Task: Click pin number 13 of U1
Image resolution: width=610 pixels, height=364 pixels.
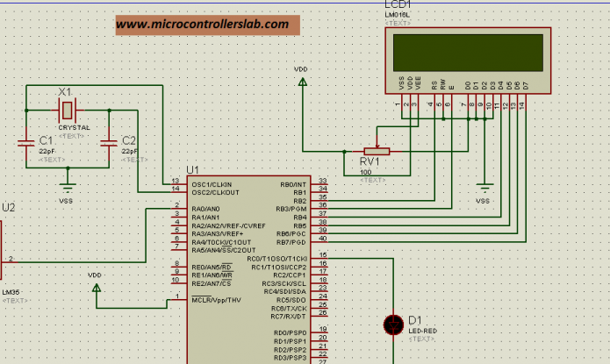Action: pos(176,181)
